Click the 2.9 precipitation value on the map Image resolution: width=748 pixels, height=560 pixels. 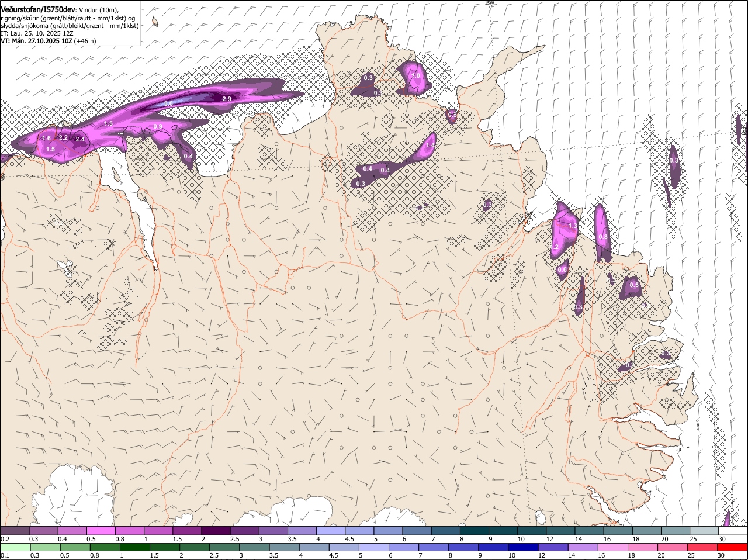(x=227, y=99)
